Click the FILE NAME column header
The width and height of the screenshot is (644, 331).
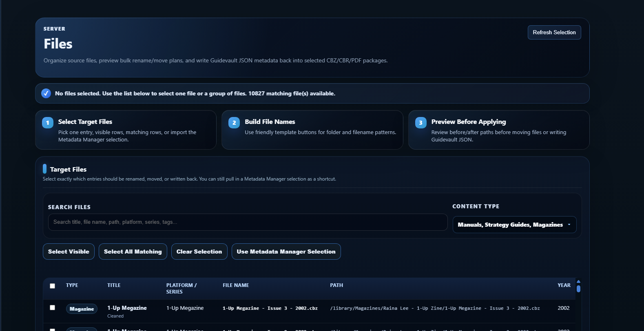pos(236,285)
